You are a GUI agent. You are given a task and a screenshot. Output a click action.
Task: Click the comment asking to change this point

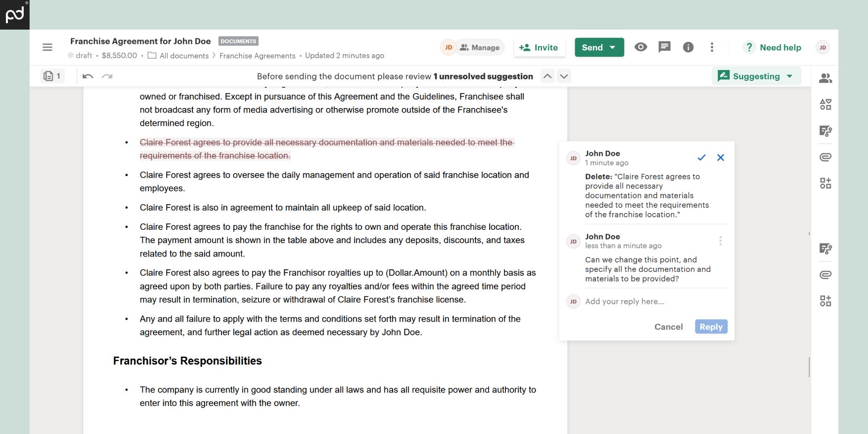point(648,269)
